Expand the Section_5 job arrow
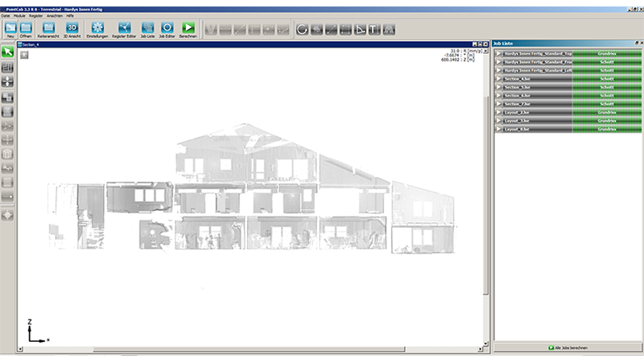Viewport: 644px width, 362px height. tap(498, 87)
